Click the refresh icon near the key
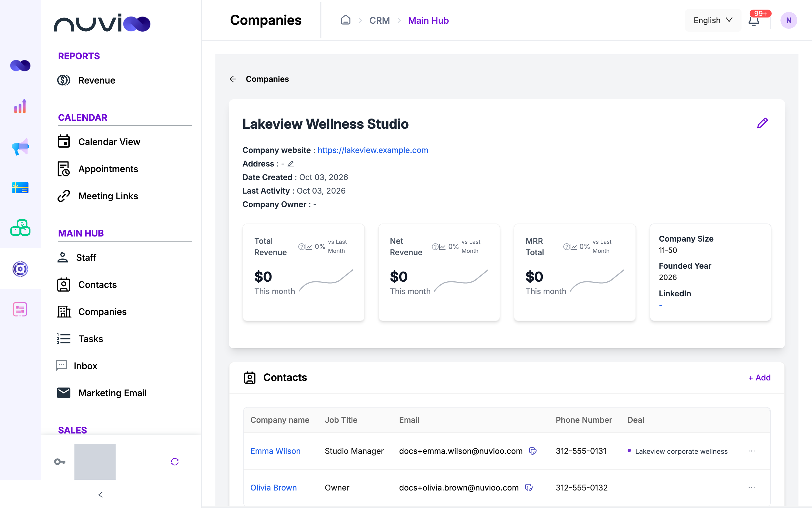 click(x=175, y=462)
